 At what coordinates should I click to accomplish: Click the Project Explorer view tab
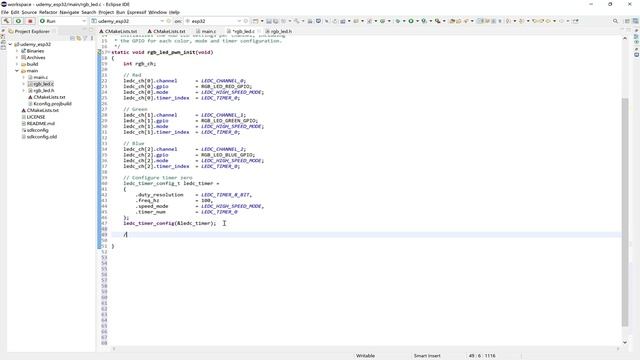pyautogui.click(x=32, y=31)
